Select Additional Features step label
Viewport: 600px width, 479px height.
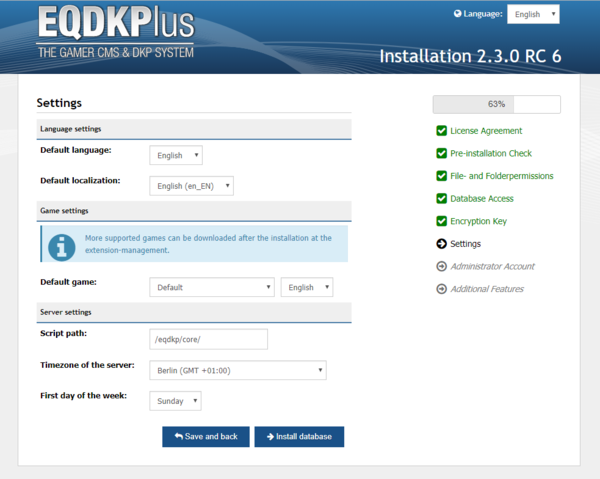click(487, 289)
